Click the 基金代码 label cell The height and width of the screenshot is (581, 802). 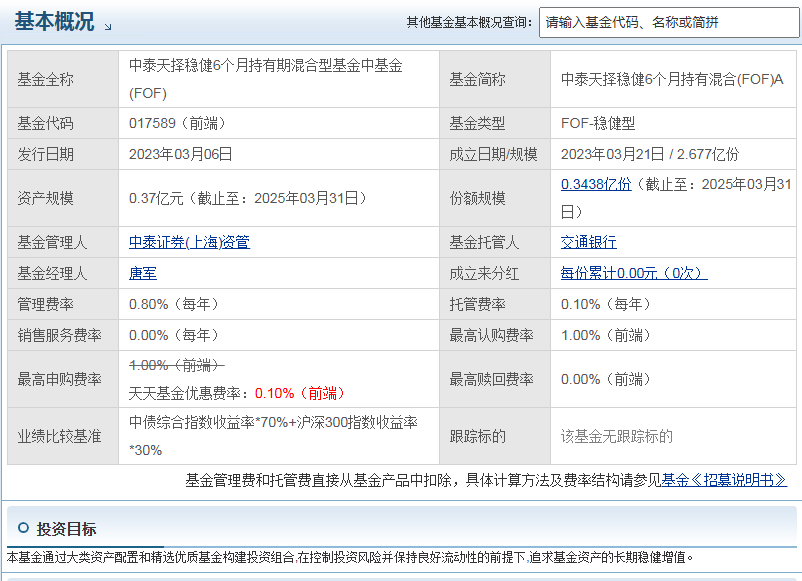click(x=63, y=123)
